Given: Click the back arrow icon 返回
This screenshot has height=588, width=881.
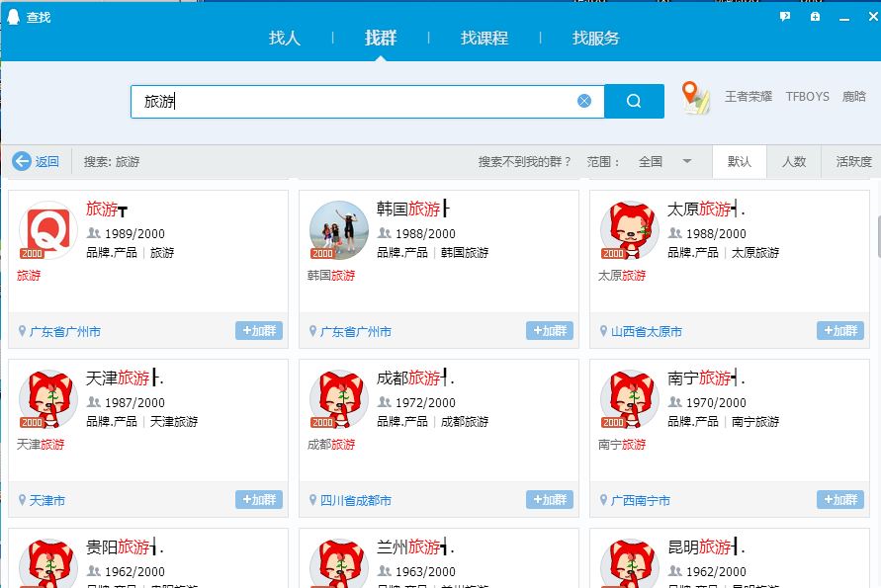Looking at the screenshot, I should tap(22, 162).
